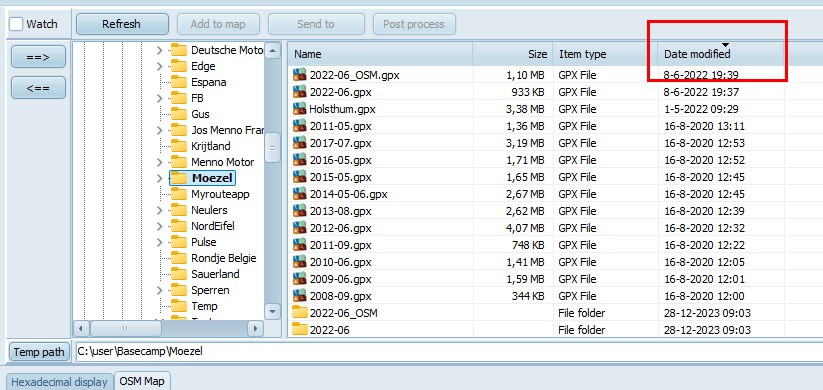Click the GPX icon of 2022-06.gpx

click(x=300, y=92)
